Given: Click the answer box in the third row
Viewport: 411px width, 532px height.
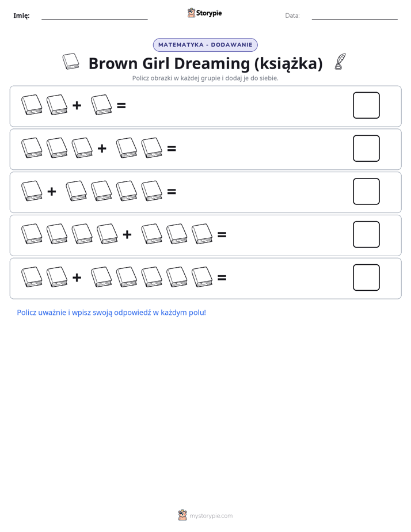Looking at the screenshot, I should [366, 191].
